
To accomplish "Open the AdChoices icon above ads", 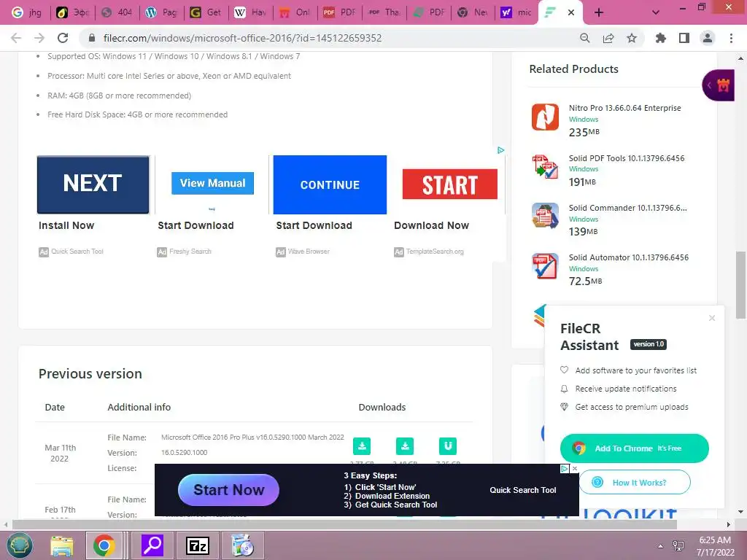I will [x=500, y=150].
